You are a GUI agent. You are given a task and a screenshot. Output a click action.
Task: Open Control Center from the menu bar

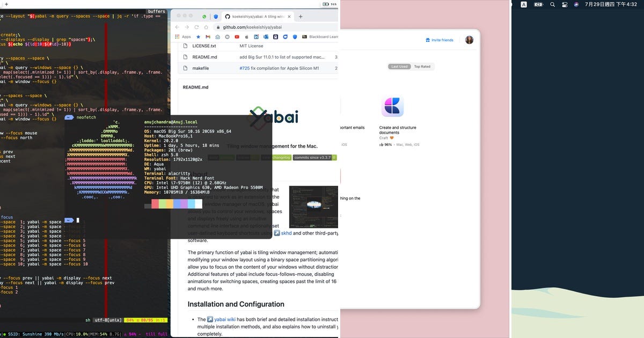click(565, 5)
